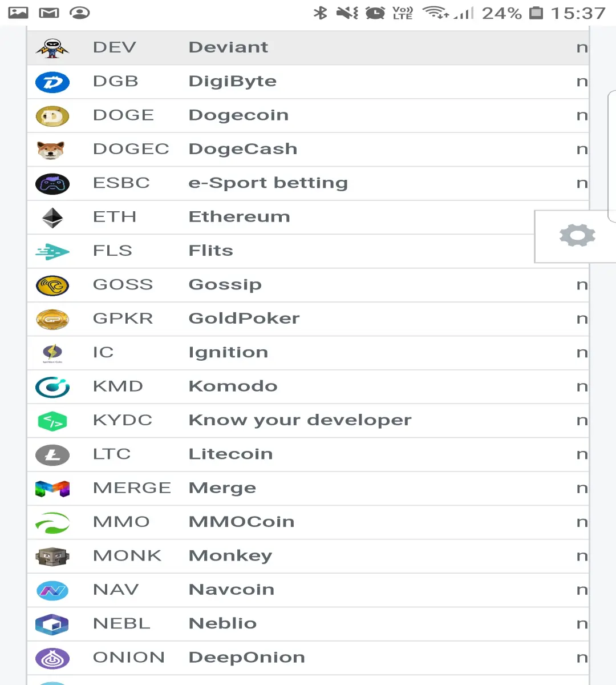The image size is (616, 685).
Task: Tap the Ethereum diamond logo
Action: click(x=52, y=217)
